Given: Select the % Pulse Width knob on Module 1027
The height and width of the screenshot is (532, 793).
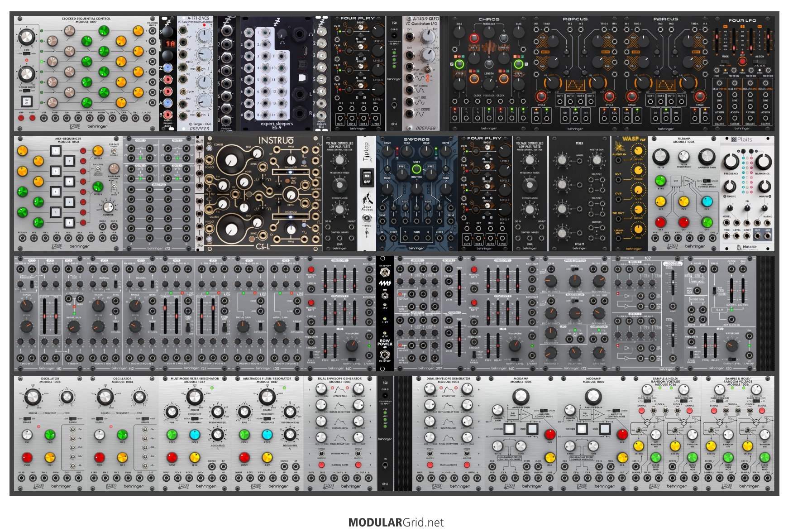Looking at the screenshot, I should (27, 74).
